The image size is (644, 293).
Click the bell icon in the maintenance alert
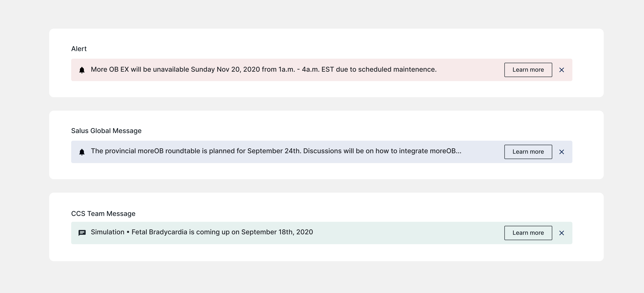(82, 70)
